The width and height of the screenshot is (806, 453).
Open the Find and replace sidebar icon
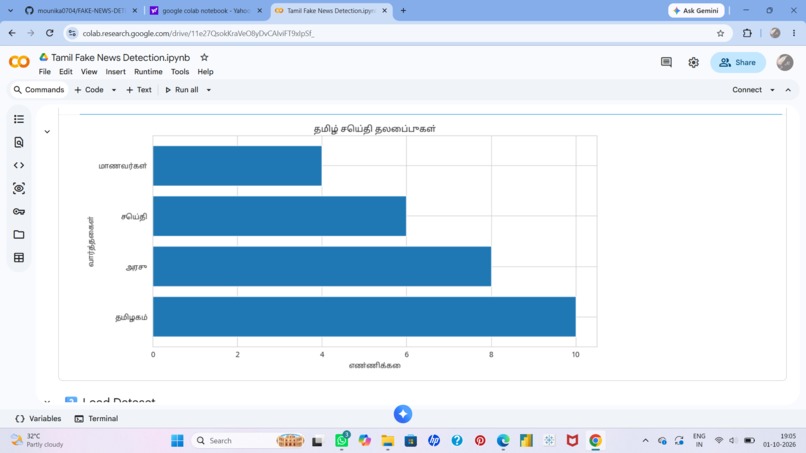[19, 142]
